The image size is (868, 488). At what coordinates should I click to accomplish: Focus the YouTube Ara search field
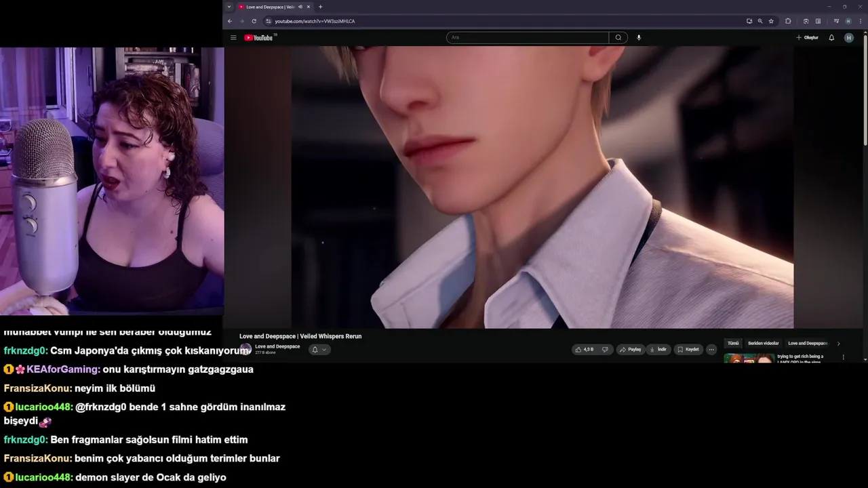[528, 38]
